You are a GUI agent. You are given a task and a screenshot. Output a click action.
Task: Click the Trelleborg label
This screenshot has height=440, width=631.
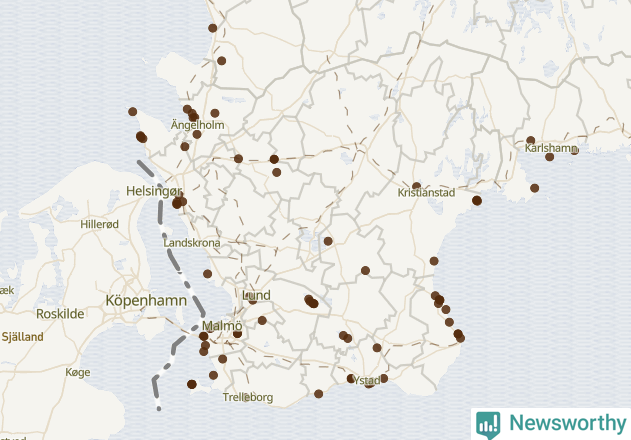(248, 397)
